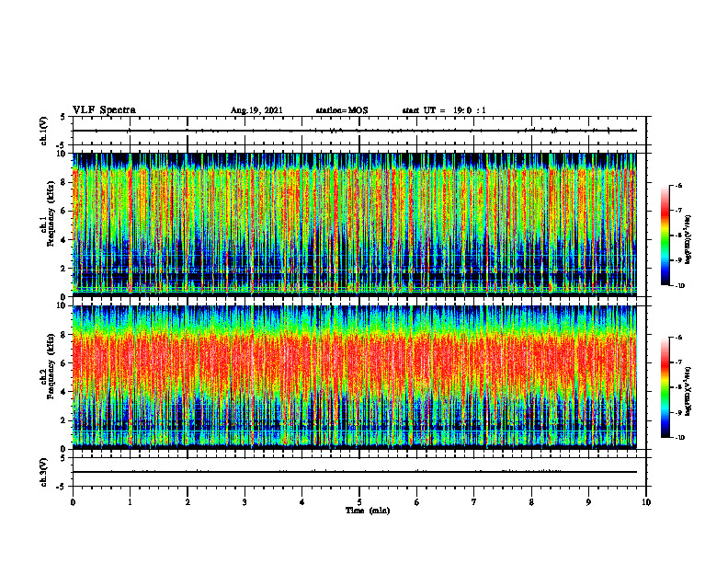Click the '2' kHz tick of ch.2 spectrogram

(x=64, y=420)
